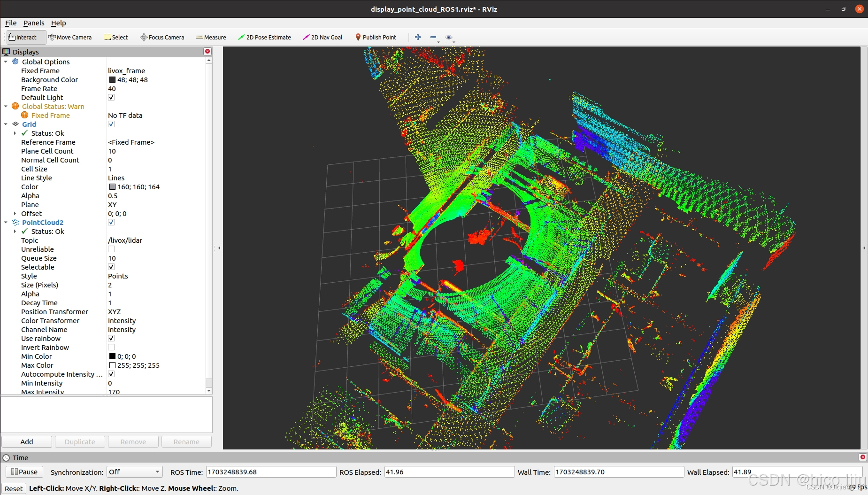Click the Focus Camera tool
The width and height of the screenshot is (868, 495).
pyautogui.click(x=162, y=37)
